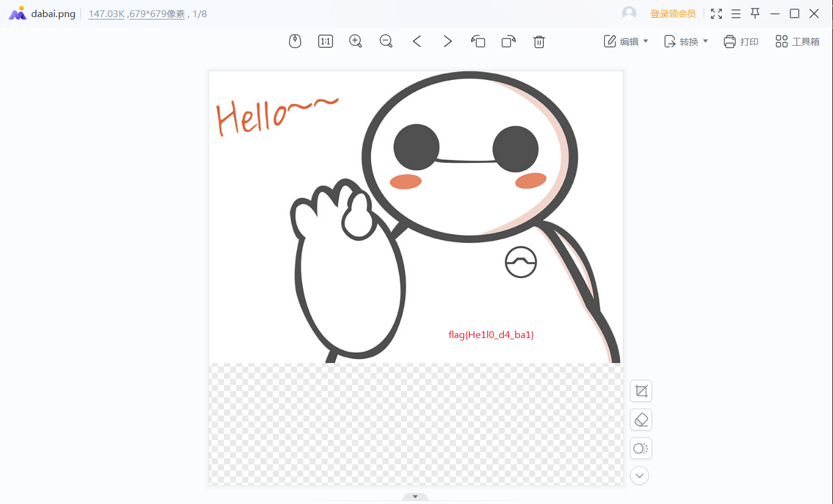Open the crop tool

[x=641, y=391]
